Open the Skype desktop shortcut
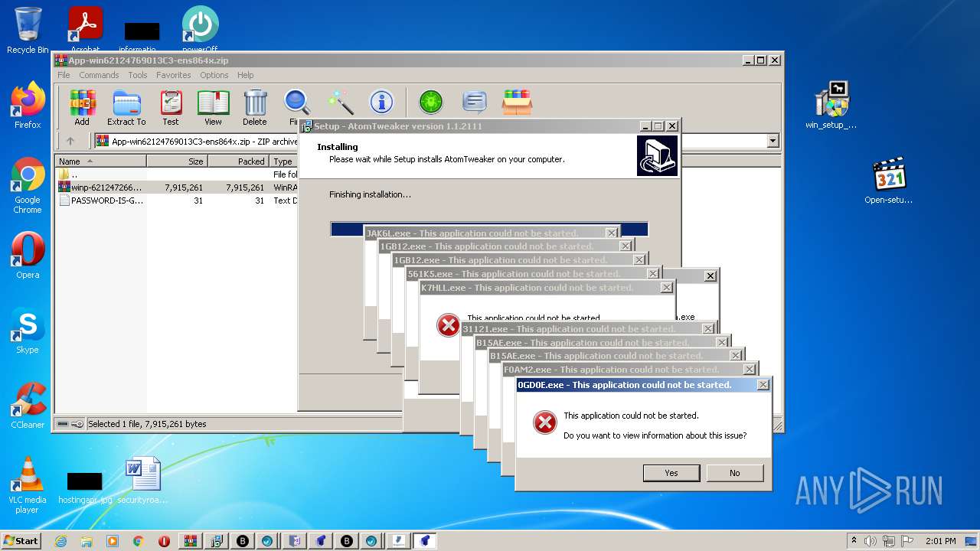Screen dimensions: 980x551 (28, 331)
